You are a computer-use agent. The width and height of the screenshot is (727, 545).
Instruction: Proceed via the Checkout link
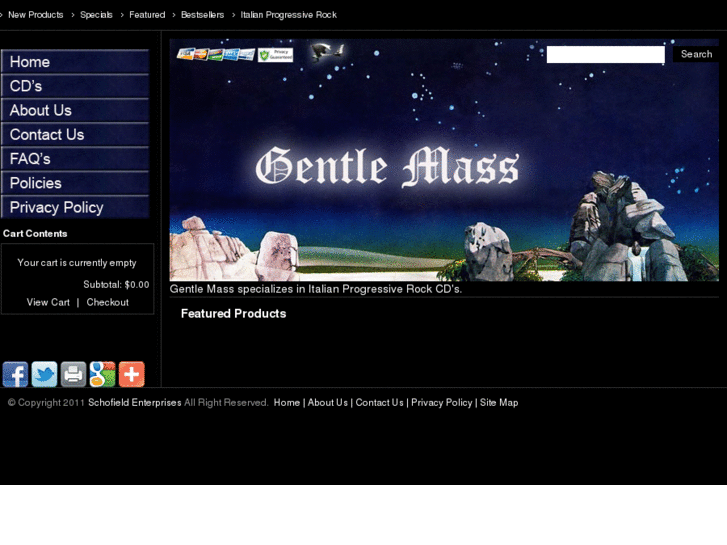[108, 302]
